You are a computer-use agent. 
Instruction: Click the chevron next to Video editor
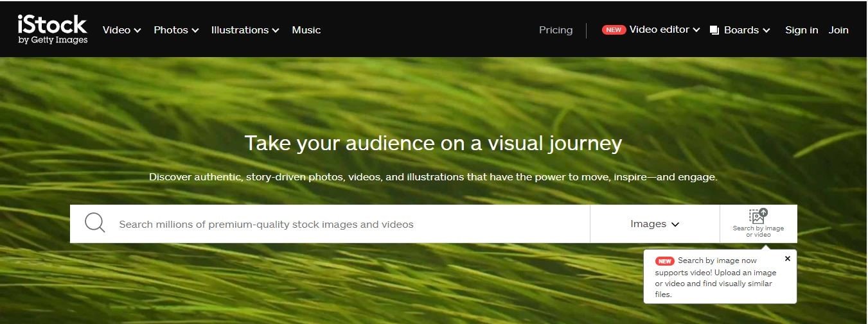coord(696,30)
